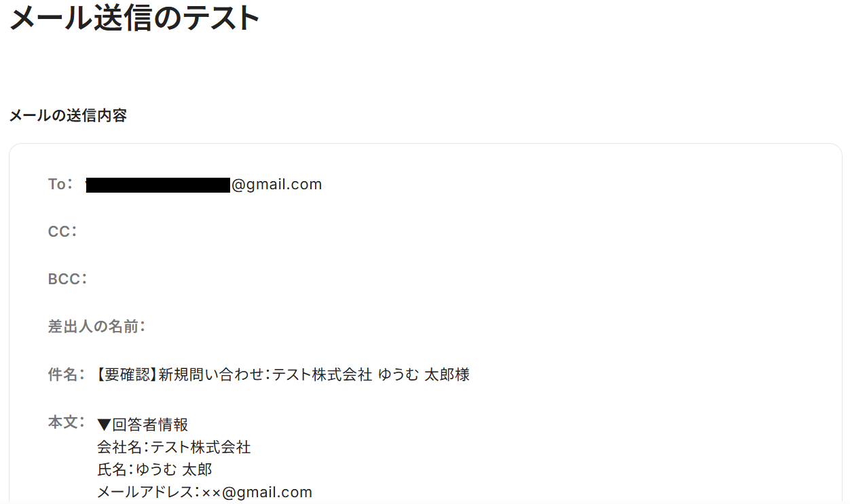Click the 【要確認】 subject prefix
The image size is (850, 504).
[x=128, y=374]
